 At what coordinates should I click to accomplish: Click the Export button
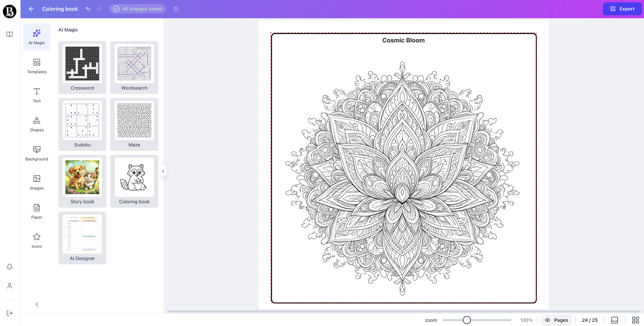point(622,9)
